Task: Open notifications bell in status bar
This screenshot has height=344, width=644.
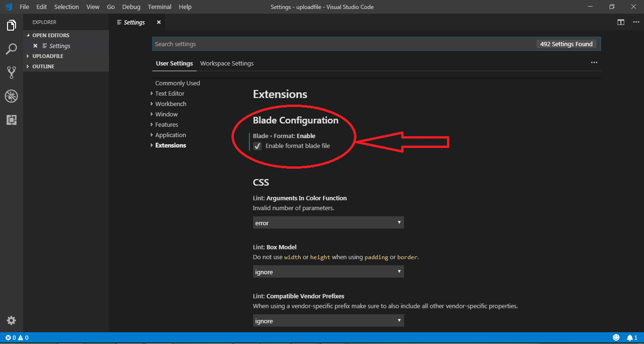Action: coord(632,337)
